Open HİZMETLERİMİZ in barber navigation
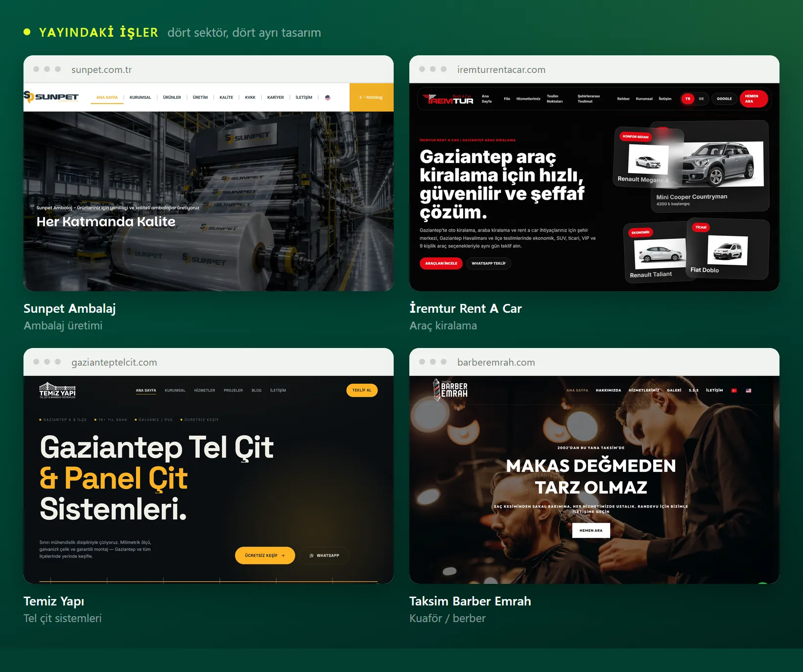The height and width of the screenshot is (672, 803). pyautogui.click(x=644, y=391)
